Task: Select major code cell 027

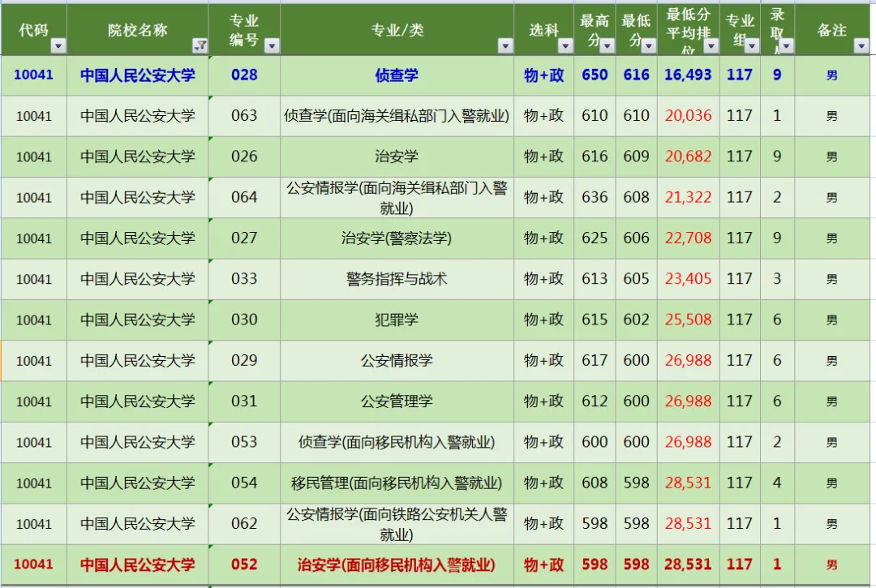Action: (244, 238)
